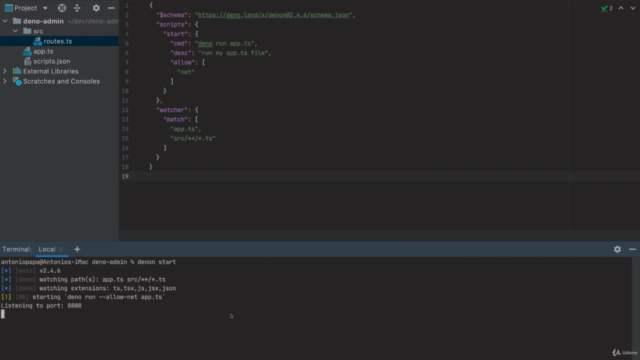Click the inspections checkmark indicator

click(607, 8)
